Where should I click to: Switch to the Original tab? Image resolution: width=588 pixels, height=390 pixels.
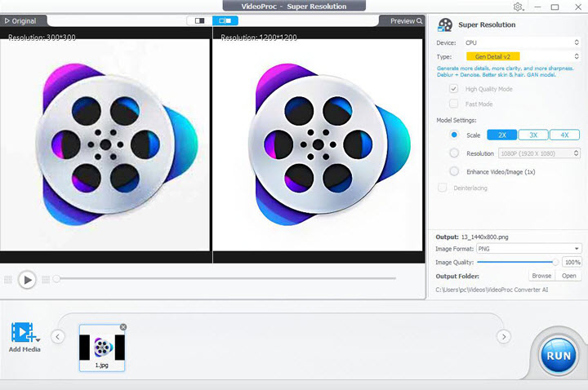click(x=21, y=20)
